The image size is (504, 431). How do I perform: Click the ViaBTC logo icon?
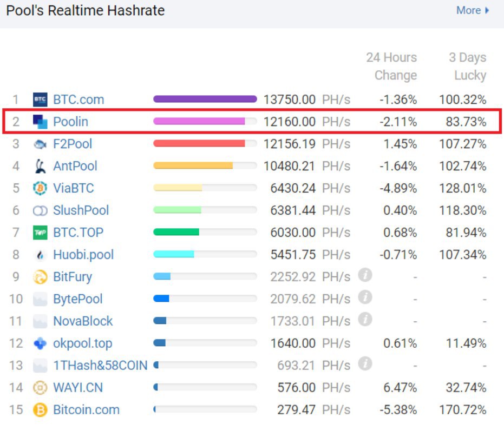point(40,188)
